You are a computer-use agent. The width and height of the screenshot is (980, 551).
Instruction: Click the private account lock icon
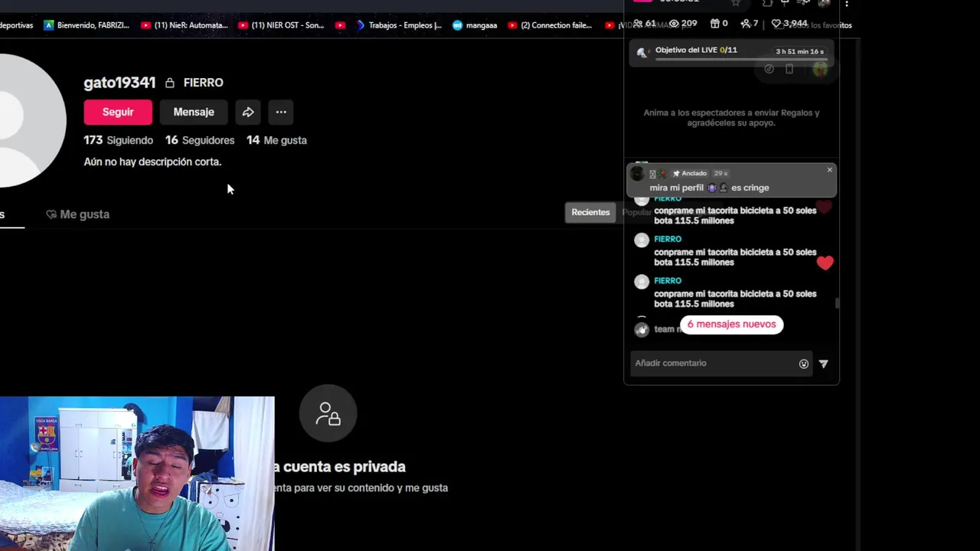(x=328, y=413)
